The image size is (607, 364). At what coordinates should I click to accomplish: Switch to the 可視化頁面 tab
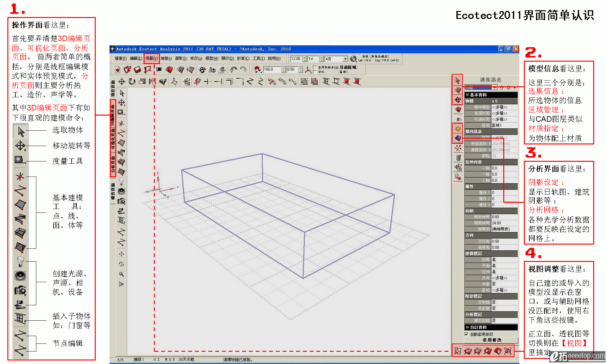coord(113,139)
